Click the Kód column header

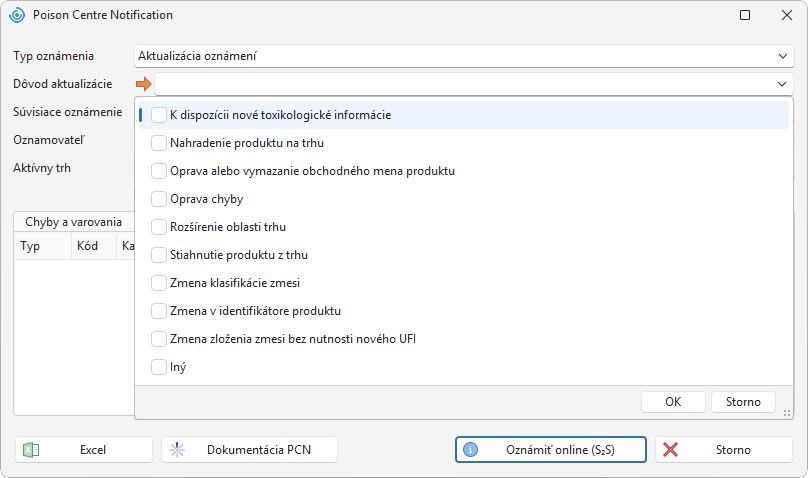click(x=88, y=246)
